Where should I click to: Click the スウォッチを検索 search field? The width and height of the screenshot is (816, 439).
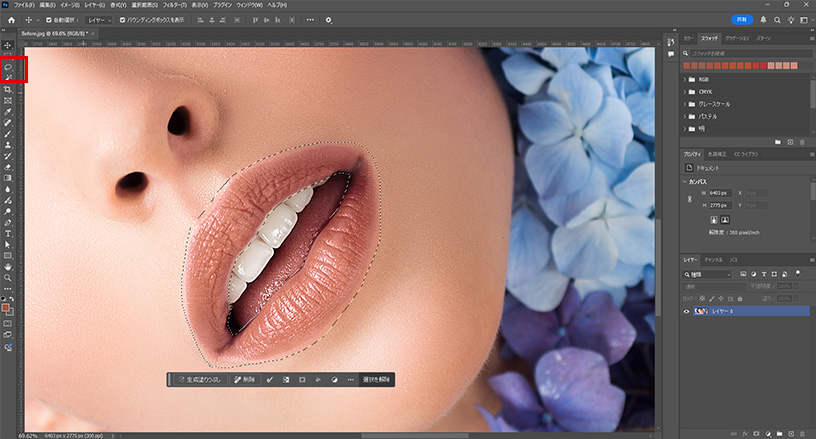[x=745, y=52]
